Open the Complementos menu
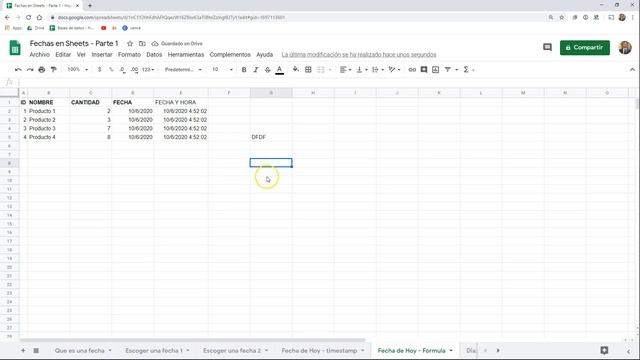The width and height of the screenshot is (640, 360). pyautogui.click(x=230, y=55)
